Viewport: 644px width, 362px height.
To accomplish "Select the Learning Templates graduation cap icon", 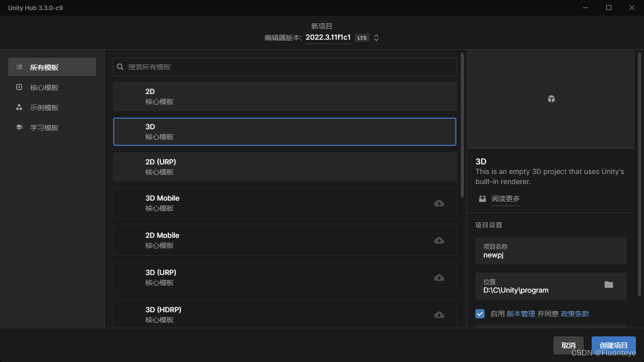I will [19, 127].
